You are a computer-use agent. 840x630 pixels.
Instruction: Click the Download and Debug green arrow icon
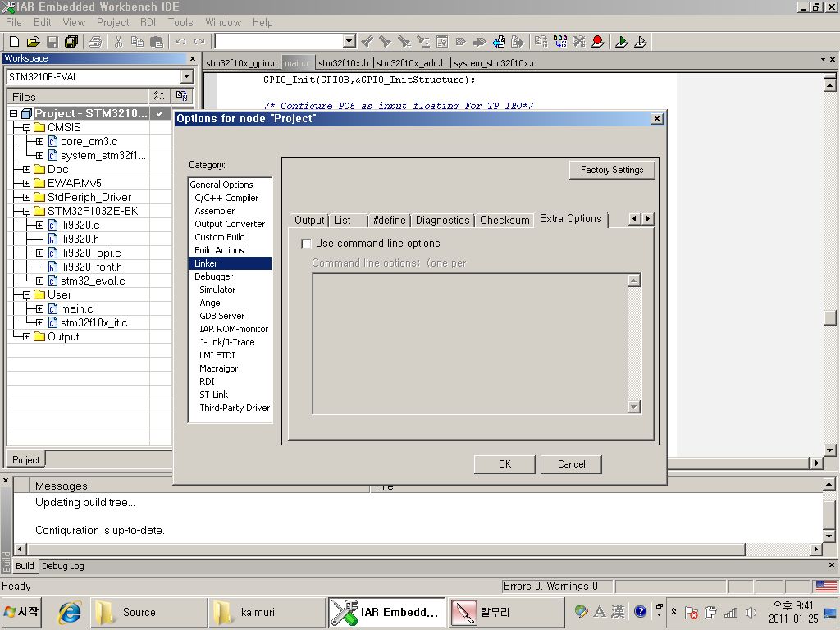(622, 41)
